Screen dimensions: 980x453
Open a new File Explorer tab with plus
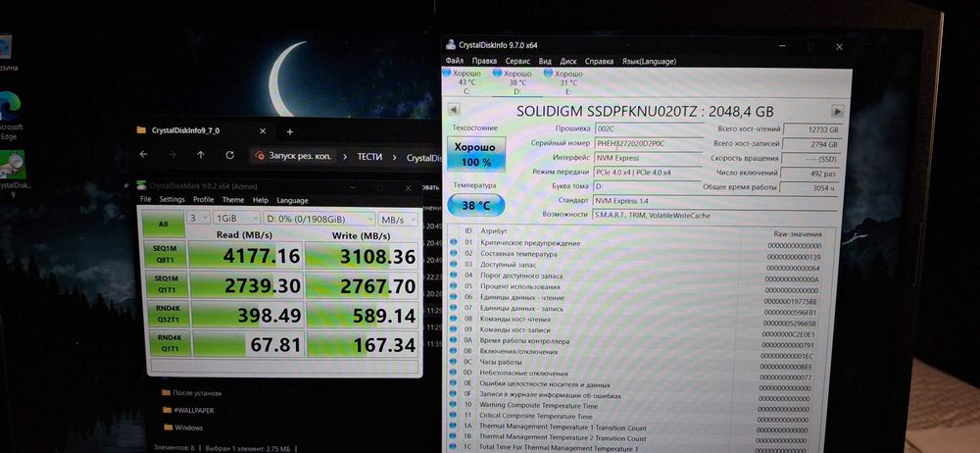point(289,131)
